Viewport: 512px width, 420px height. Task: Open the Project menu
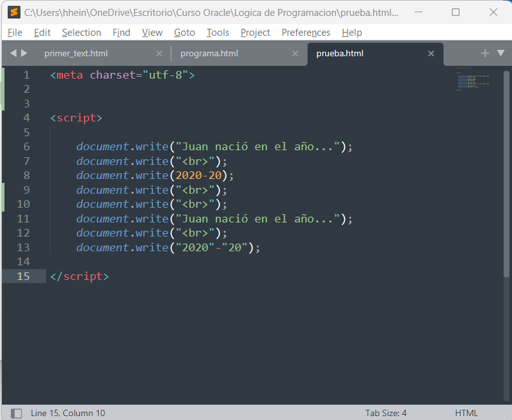click(x=255, y=33)
